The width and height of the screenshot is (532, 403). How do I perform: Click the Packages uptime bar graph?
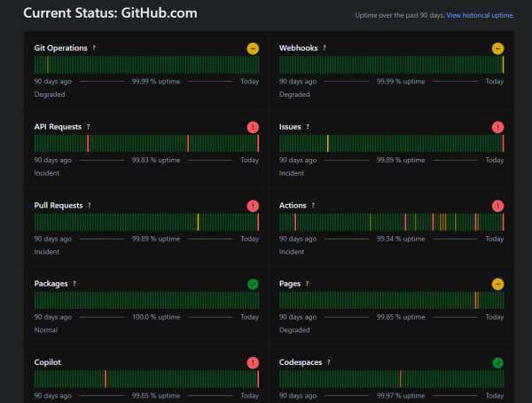tap(146, 300)
